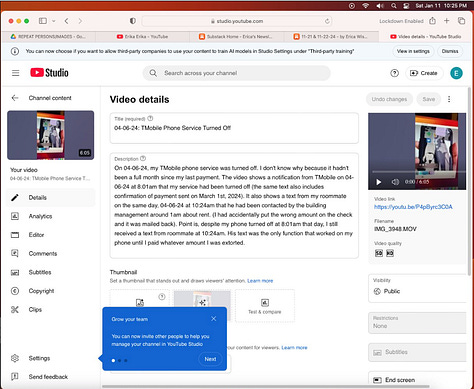
Task: Go forward with Safari forward arrow
Action: 80,21
